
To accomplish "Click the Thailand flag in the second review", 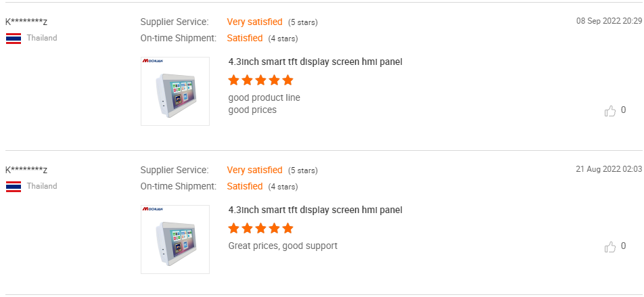I will click(14, 187).
